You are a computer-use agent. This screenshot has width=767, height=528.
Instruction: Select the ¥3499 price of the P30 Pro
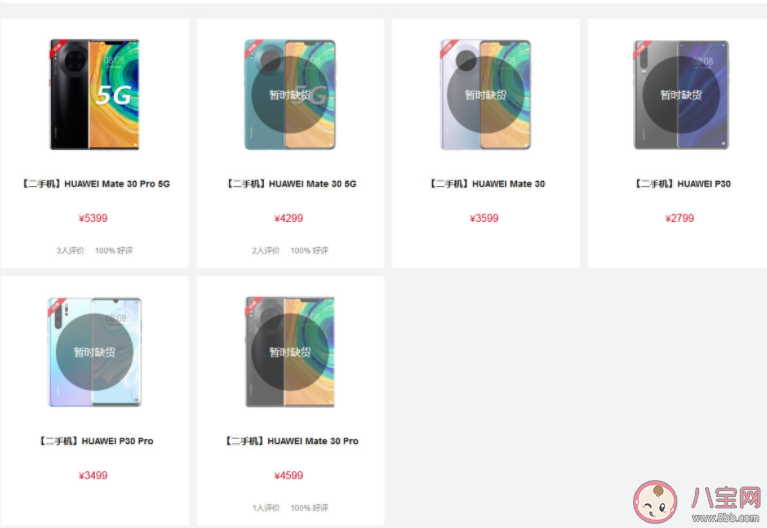pyautogui.click(x=93, y=475)
